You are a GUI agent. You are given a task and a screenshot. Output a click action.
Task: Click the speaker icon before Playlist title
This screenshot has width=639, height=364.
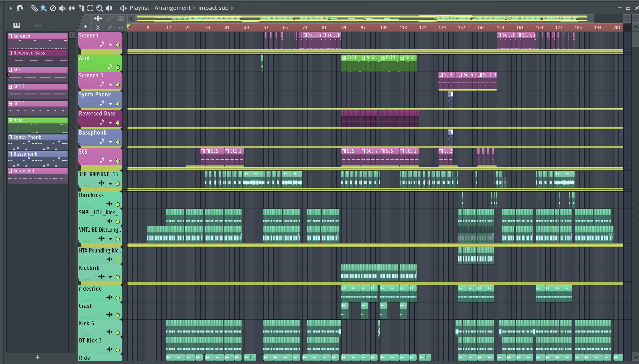coord(123,8)
